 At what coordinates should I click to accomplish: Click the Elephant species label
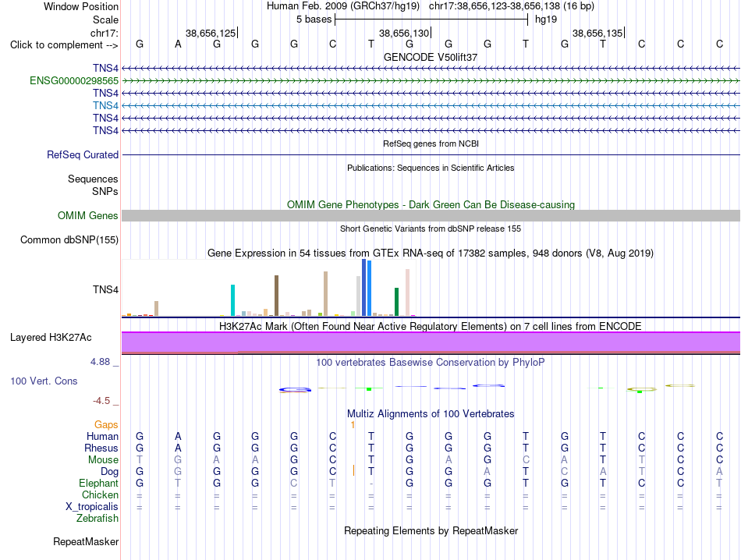point(98,483)
